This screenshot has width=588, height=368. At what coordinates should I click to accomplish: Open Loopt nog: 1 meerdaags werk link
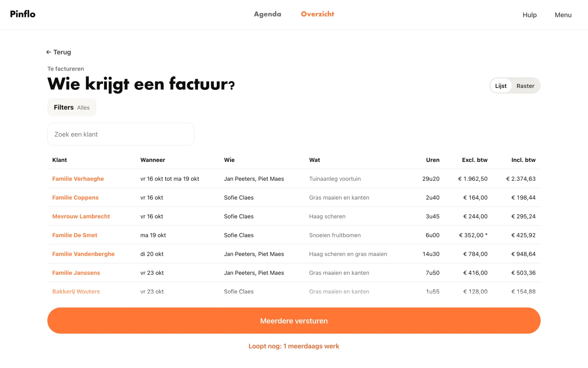[294, 346]
